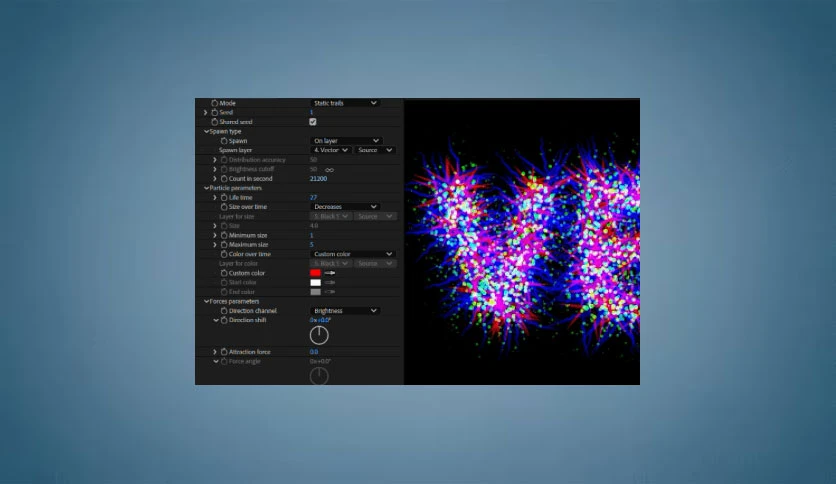Collapse the Forces parameters group

click(206, 301)
